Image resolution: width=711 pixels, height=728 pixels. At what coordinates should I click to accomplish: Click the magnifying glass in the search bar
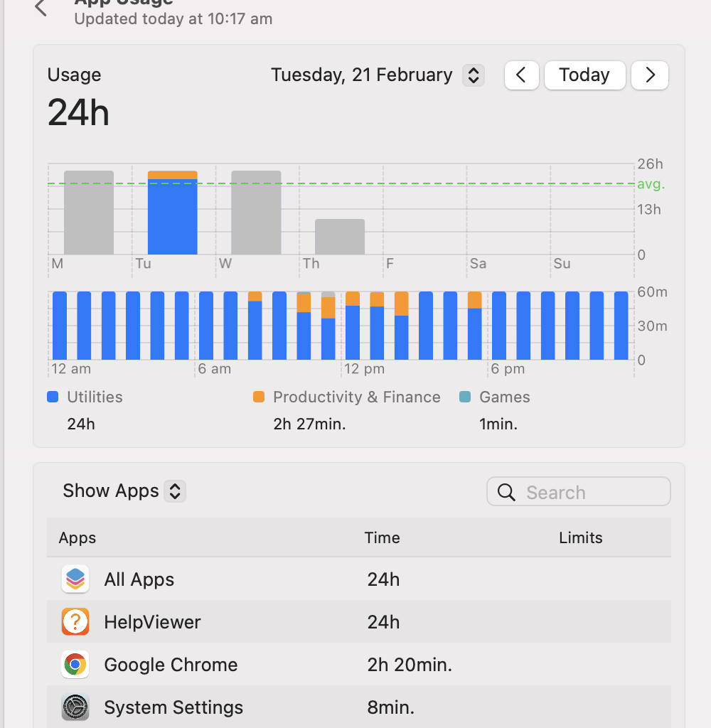[506, 491]
